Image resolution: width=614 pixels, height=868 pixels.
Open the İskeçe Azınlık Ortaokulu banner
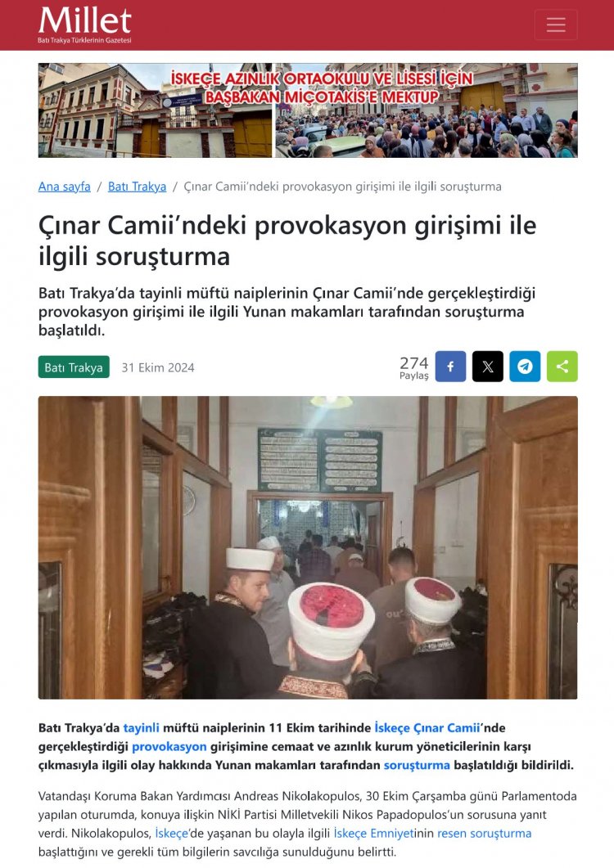click(x=308, y=110)
